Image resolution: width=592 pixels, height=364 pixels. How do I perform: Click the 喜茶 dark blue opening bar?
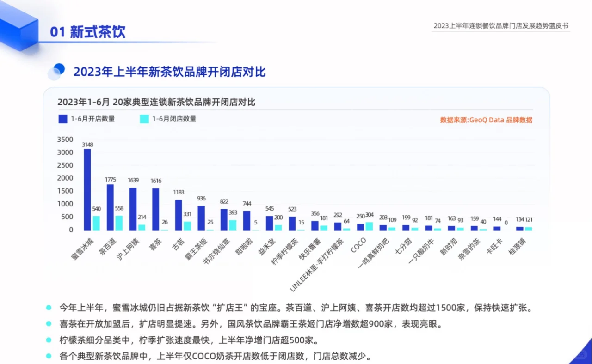click(x=155, y=209)
